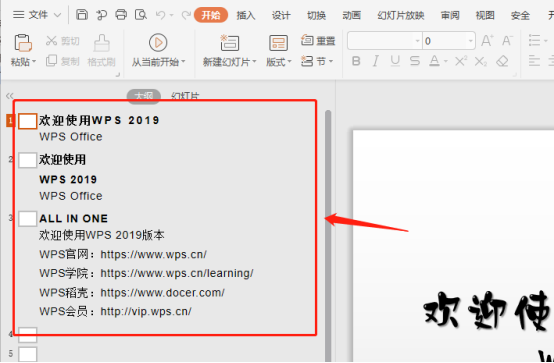Toggle bold formatting

(x=356, y=61)
